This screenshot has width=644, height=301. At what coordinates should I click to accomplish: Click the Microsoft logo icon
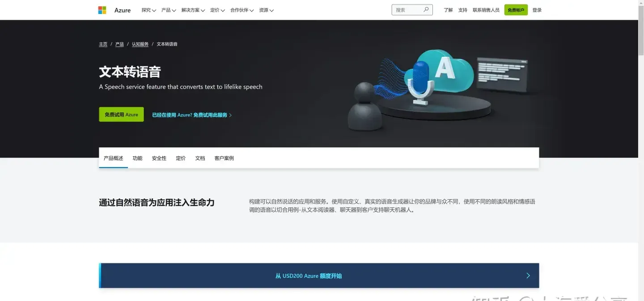pos(102,10)
